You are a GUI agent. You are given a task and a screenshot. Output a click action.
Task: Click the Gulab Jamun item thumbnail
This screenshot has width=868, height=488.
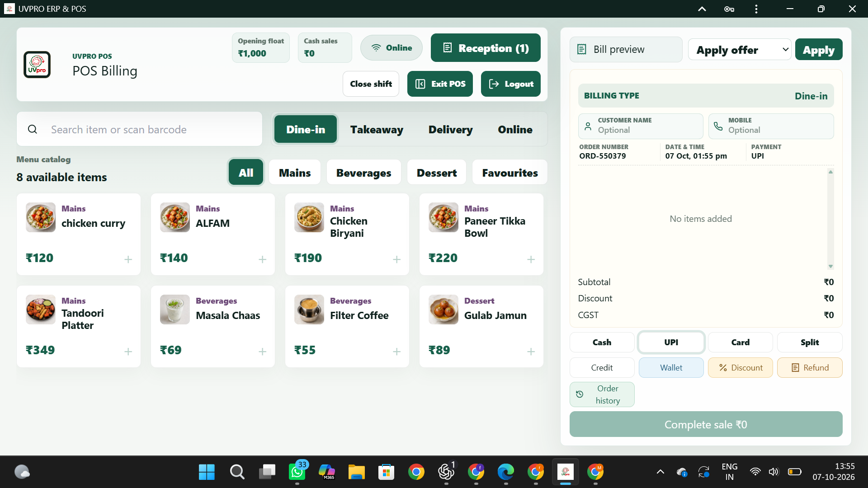point(443,310)
